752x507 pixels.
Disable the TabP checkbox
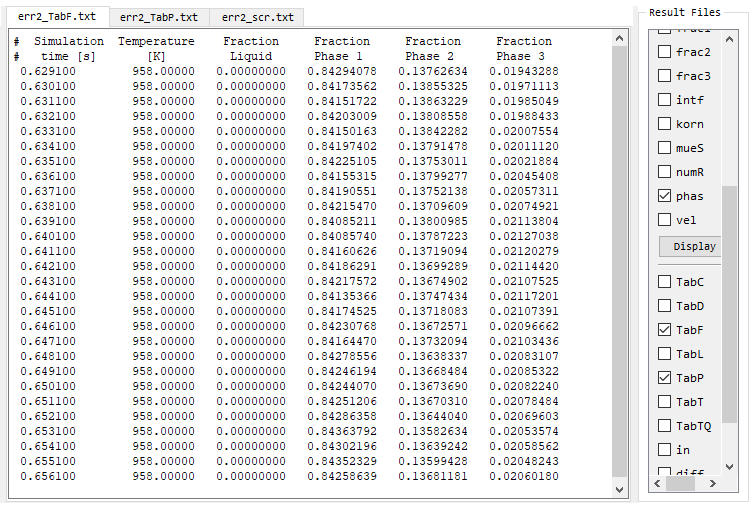pos(664,378)
